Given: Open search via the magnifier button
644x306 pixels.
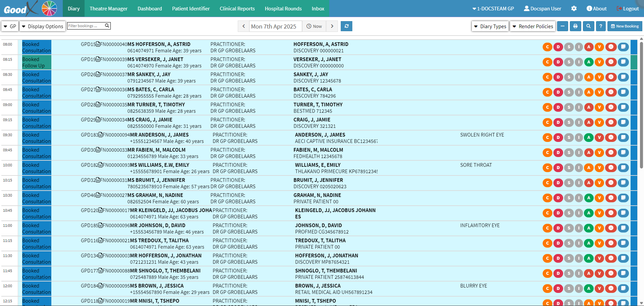Looking at the screenshot, I should pos(588,26).
